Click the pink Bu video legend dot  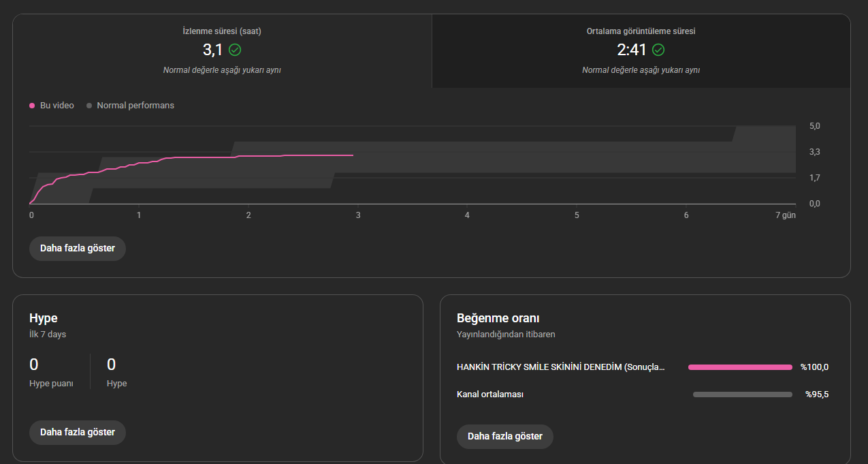(32, 106)
